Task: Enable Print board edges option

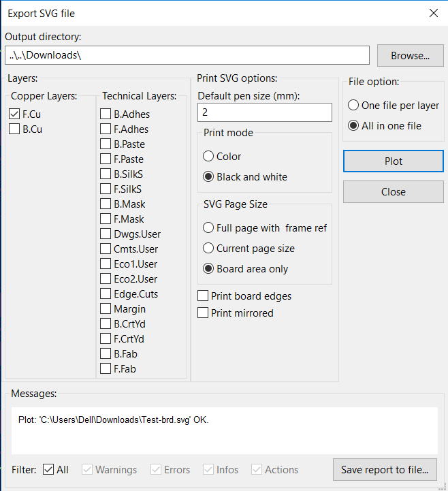Action: (x=203, y=296)
